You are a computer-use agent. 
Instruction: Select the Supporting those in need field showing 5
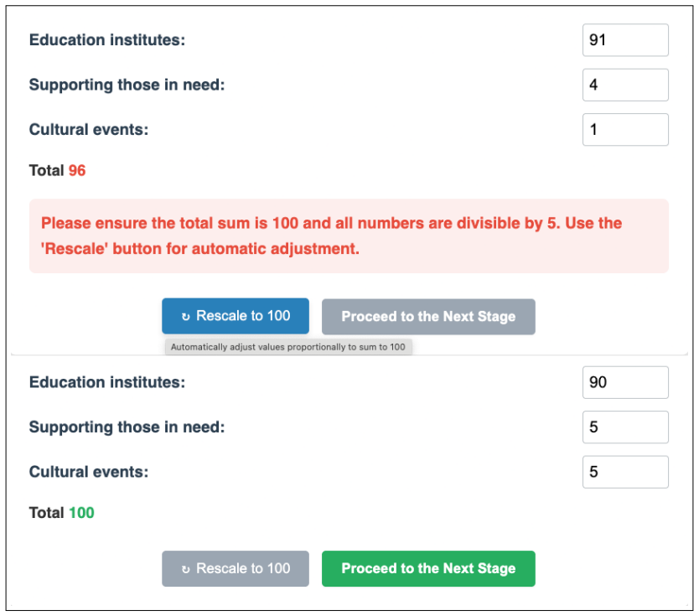tap(625, 427)
